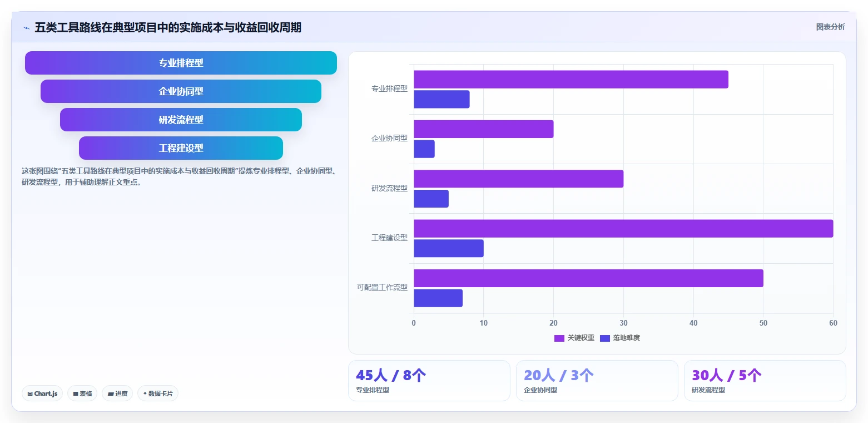Click the header icon beside the chart title

tap(26, 28)
